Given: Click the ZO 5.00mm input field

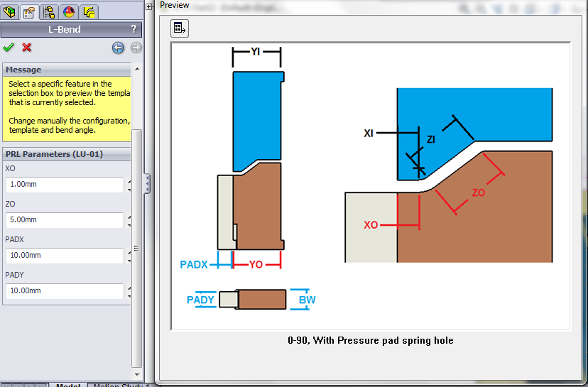Looking at the screenshot, I should pyautogui.click(x=64, y=220).
